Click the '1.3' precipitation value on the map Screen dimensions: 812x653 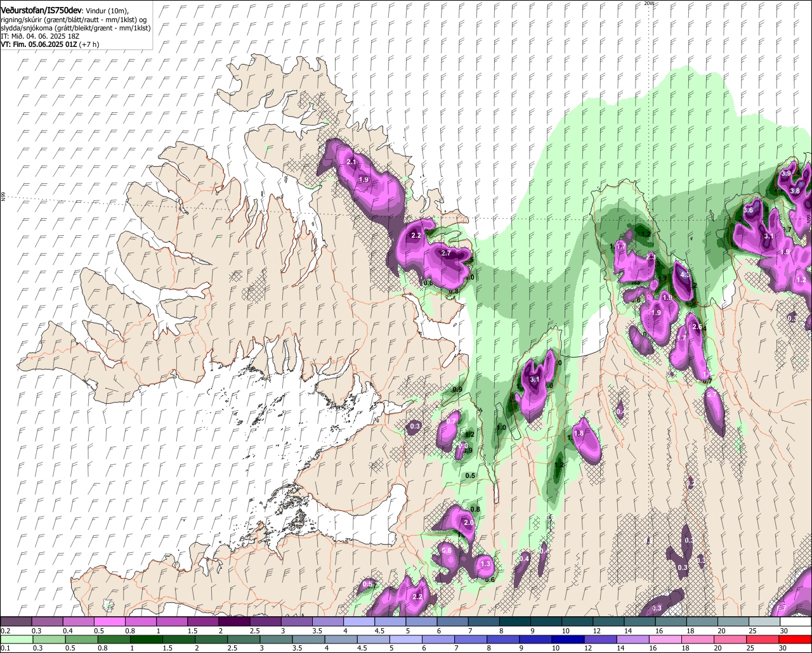click(x=486, y=564)
